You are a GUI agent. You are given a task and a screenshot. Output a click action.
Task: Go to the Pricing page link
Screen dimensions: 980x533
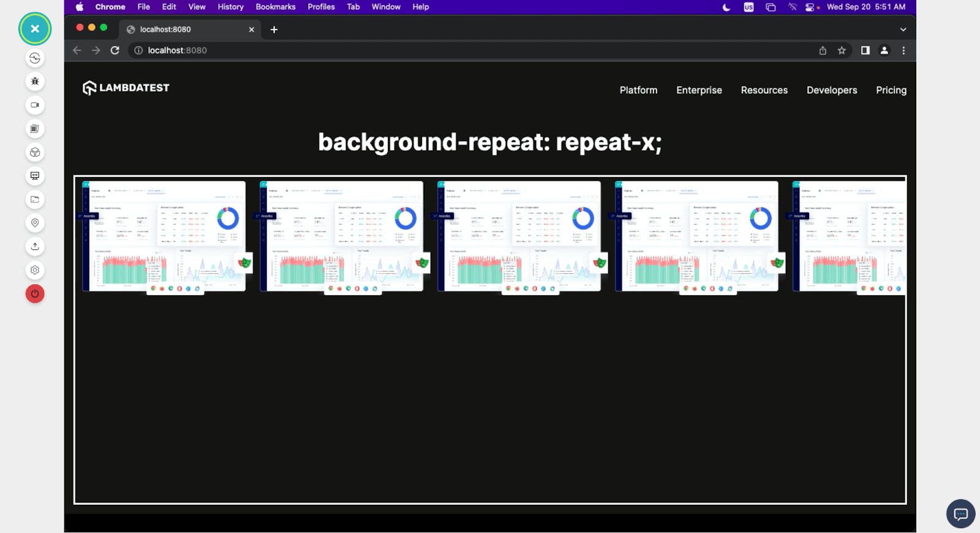tap(891, 90)
